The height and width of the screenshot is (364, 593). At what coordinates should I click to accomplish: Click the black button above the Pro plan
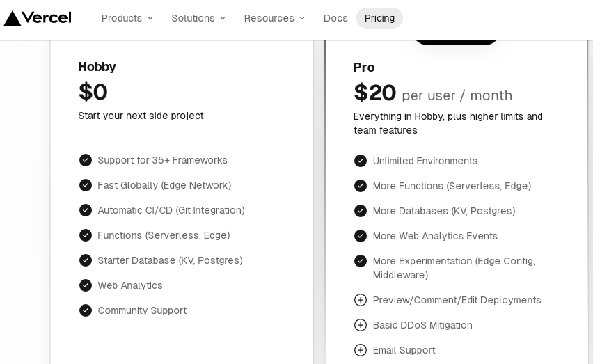pos(456,42)
